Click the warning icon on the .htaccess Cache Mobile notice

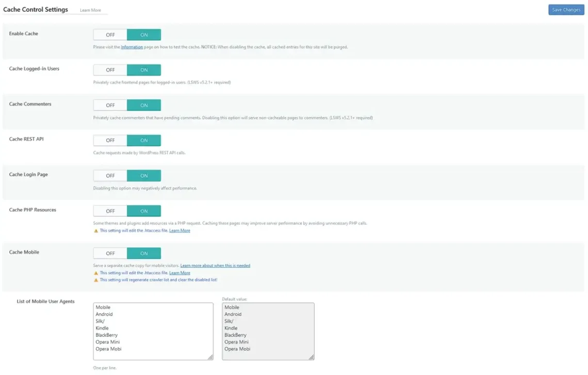pyautogui.click(x=96, y=272)
